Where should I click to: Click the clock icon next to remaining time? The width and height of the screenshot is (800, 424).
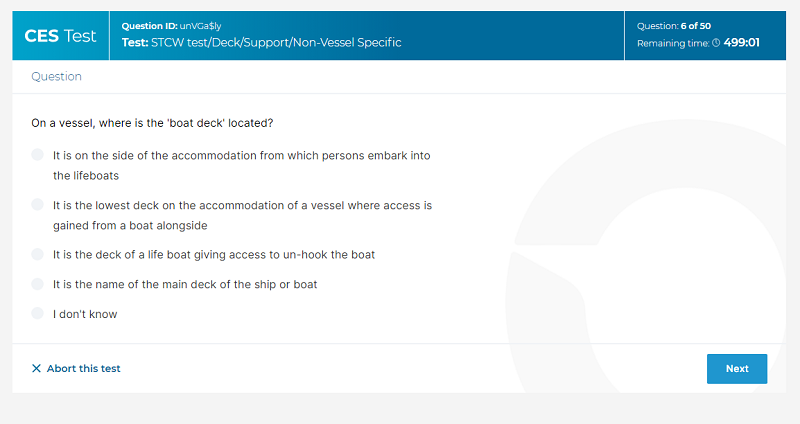(x=716, y=43)
